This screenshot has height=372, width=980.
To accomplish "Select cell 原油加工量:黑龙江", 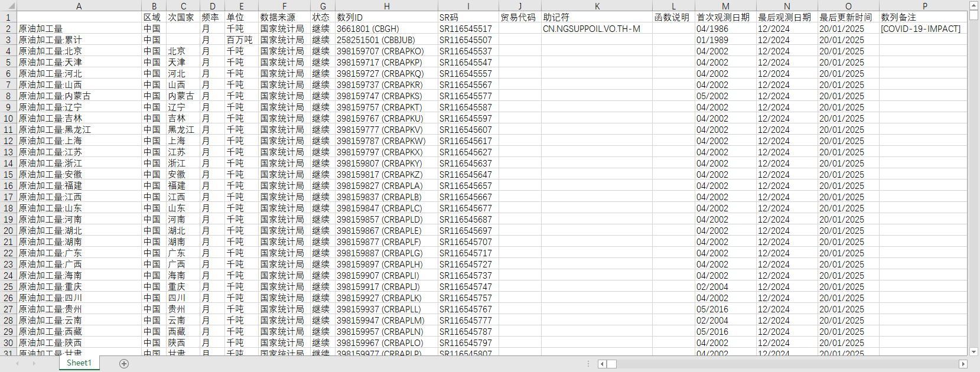I will coord(79,129).
